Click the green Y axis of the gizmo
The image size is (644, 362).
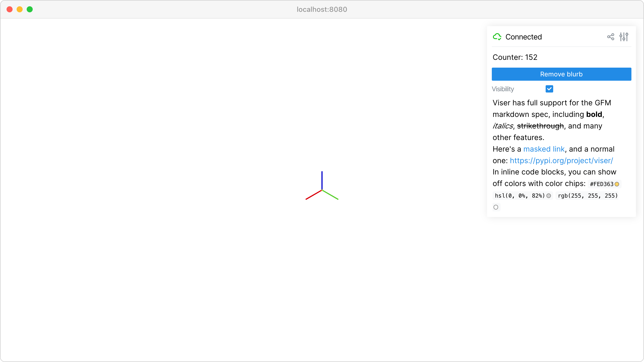click(x=330, y=195)
